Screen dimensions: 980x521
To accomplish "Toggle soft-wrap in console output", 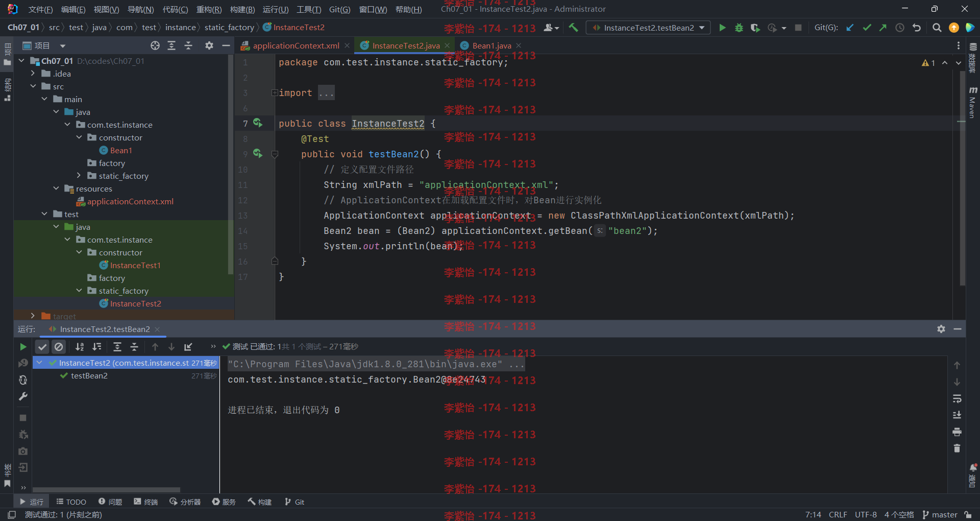I will pos(957,398).
